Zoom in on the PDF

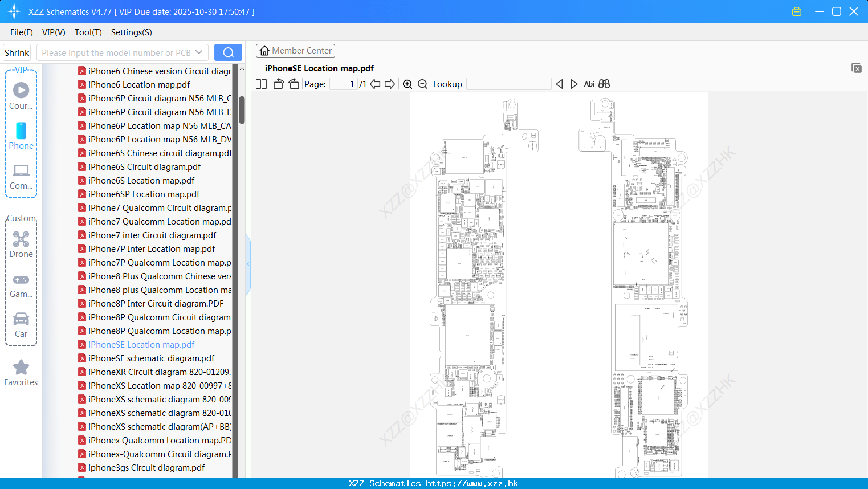click(x=407, y=84)
